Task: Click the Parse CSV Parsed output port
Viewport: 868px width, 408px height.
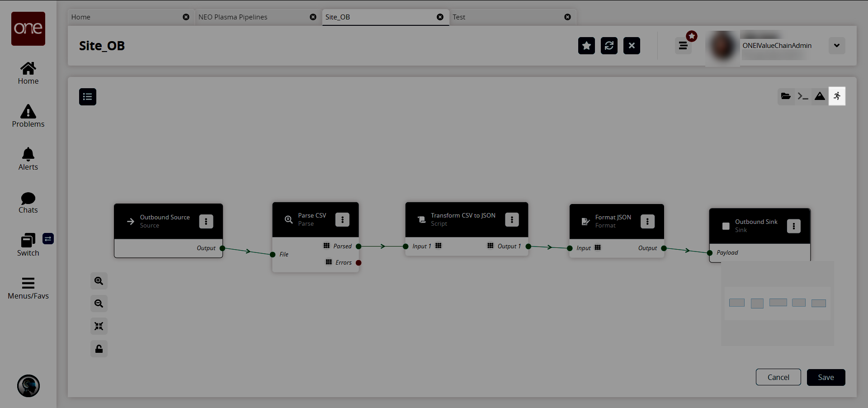Action: [359, 247]
